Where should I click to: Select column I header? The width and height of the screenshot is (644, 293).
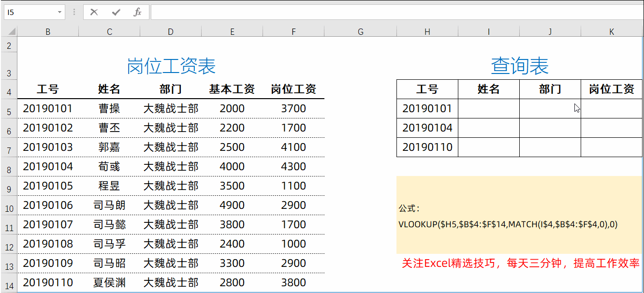pos(489,31)
